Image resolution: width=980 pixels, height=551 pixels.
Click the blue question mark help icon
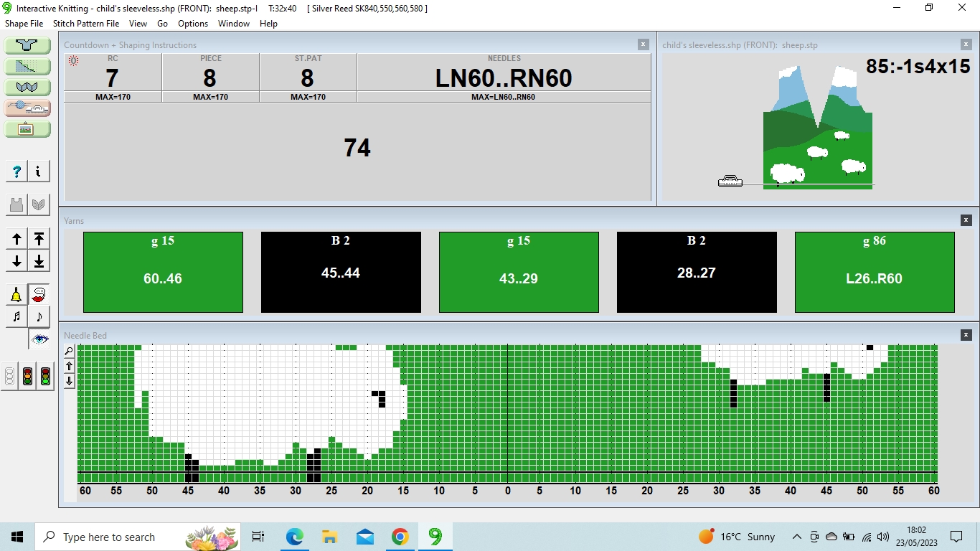(17, 171)
